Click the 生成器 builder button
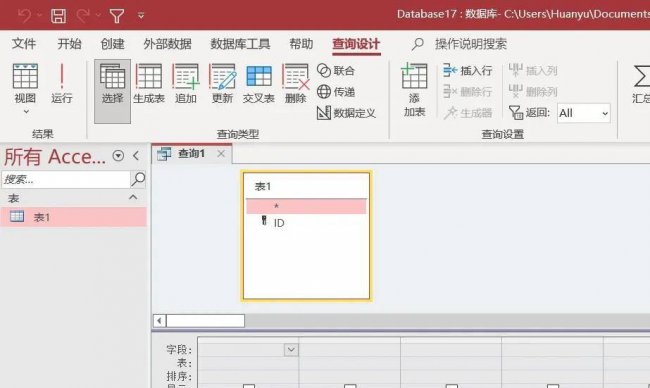Screen dimensions: 650x388 pyautogui.click(x=467, y=113)
